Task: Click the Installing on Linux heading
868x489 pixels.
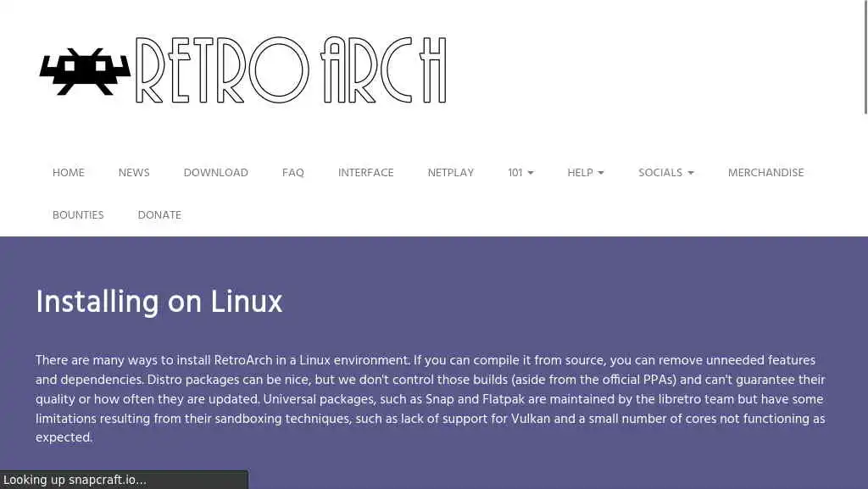Action: point(159,302)
